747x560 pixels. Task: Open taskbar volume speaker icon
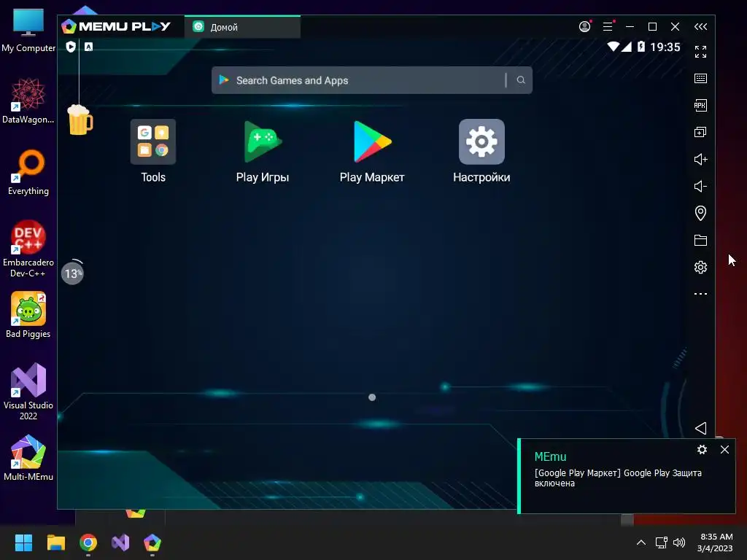679,542
